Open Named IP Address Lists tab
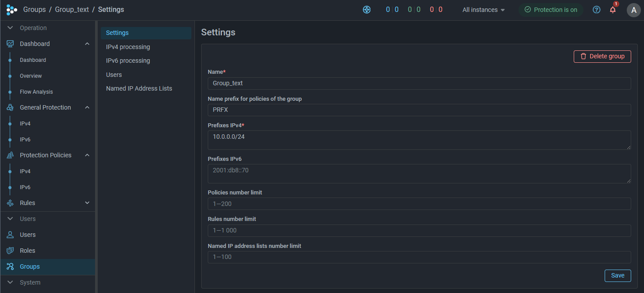This screenshot has height=293, width=644. [x=139, y=88]
